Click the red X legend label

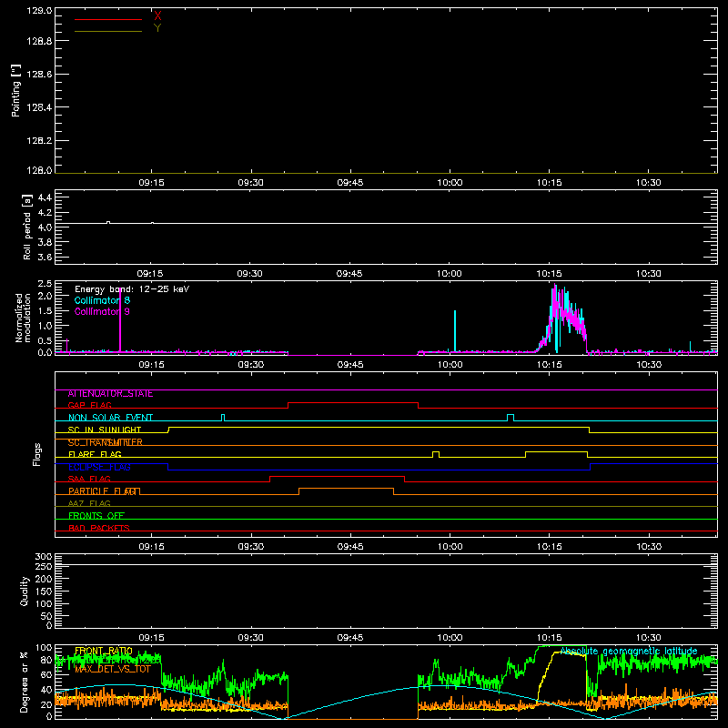(157, 16)
